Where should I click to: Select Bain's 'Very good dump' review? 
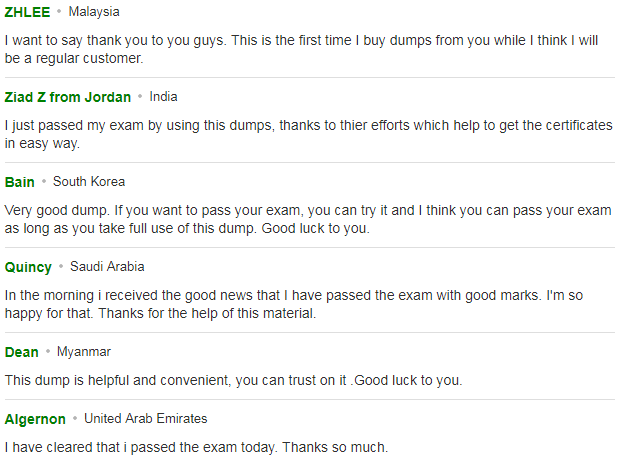click(308, 219)
